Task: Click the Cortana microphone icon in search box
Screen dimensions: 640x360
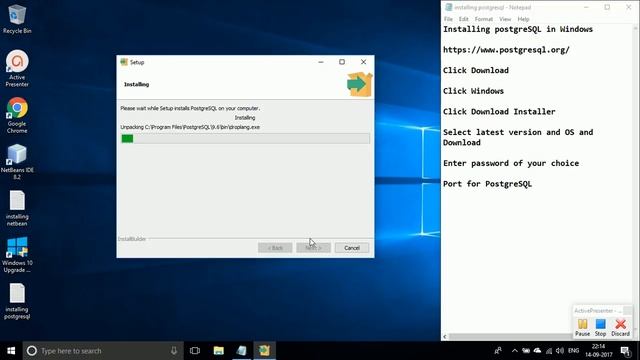Action: (174, 351)
